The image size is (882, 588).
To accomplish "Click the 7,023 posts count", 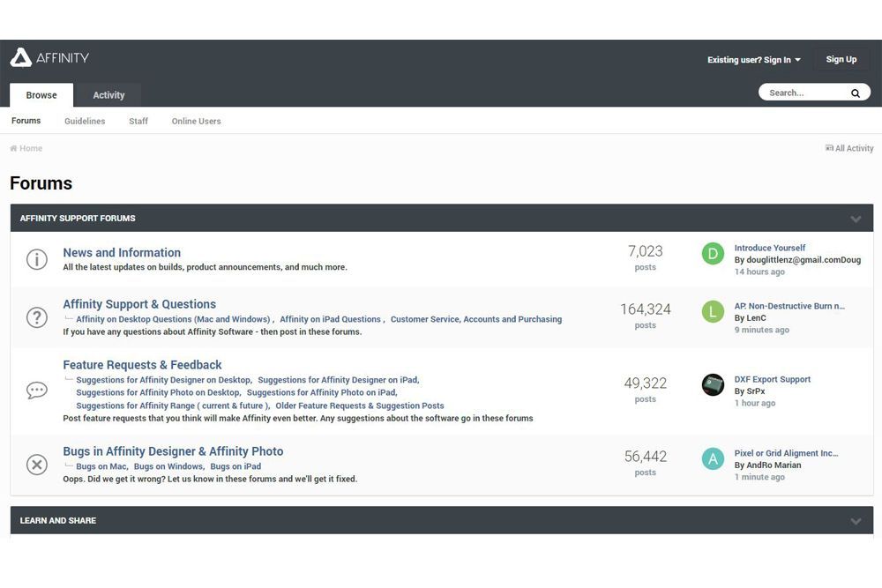I will point(646,251).
